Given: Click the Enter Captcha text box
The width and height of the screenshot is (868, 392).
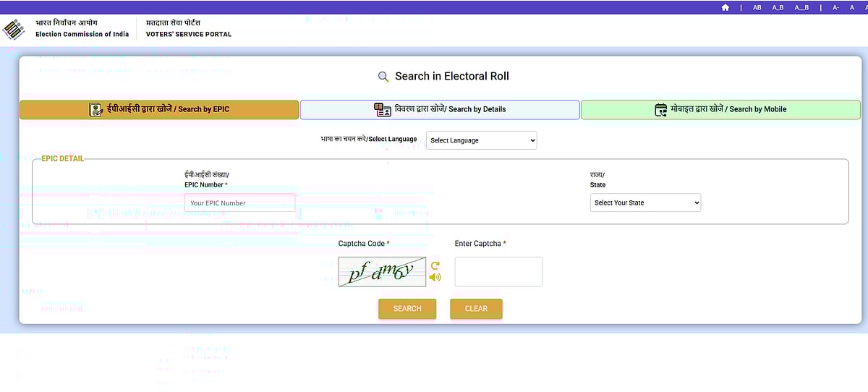Looking at the screenshot, I should (x=498, y=272).
